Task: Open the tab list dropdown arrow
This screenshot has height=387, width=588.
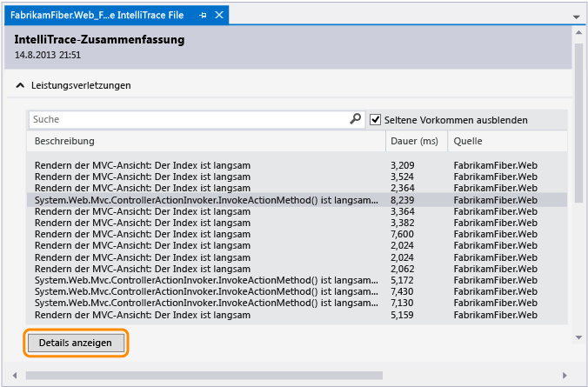Action: [x=577, y=17]
